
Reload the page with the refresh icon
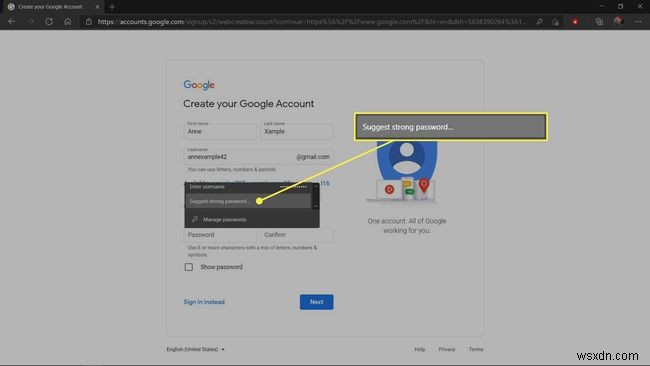(x=49, y=22)
